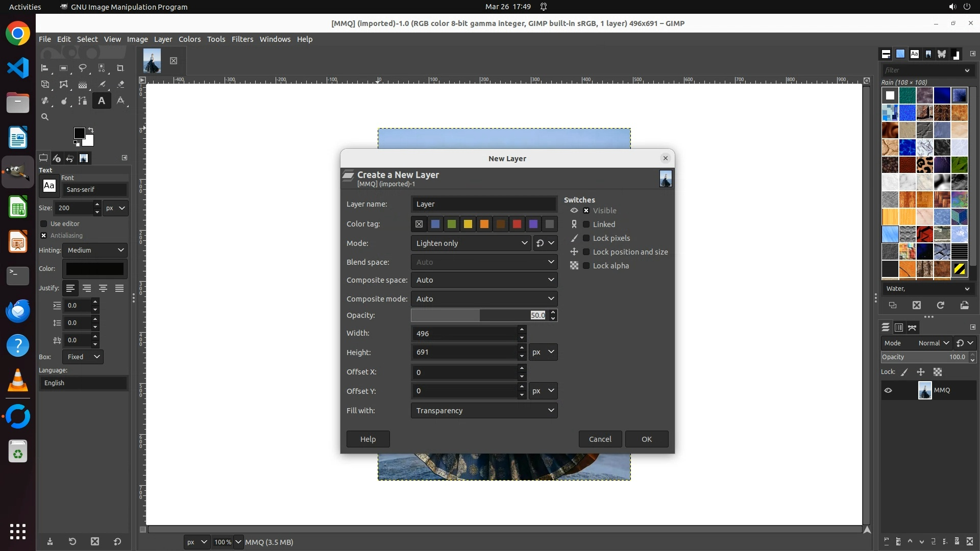Select the Eraser tool
The height and width of the screenshot is (551, 980).
click(120, 85)
